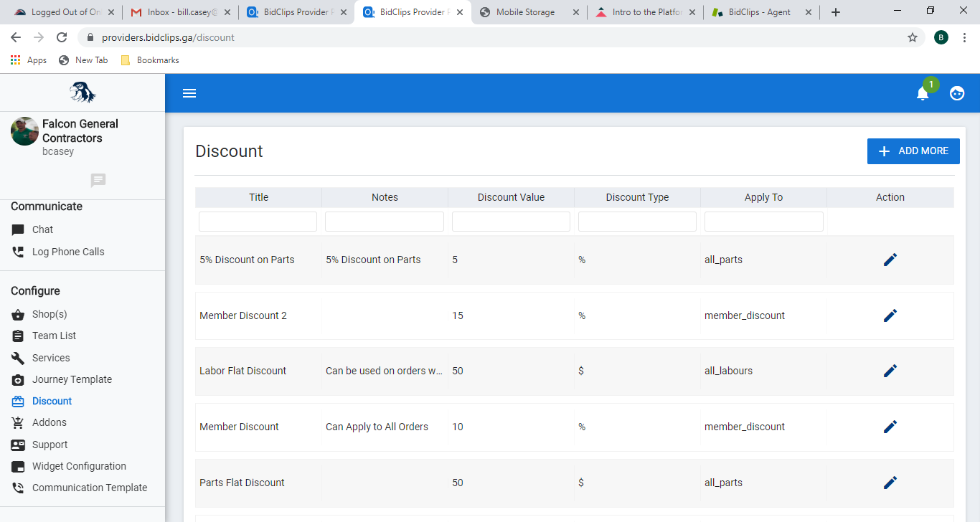
Task: Focus the Notes filter field
Action: coord(385,222)
